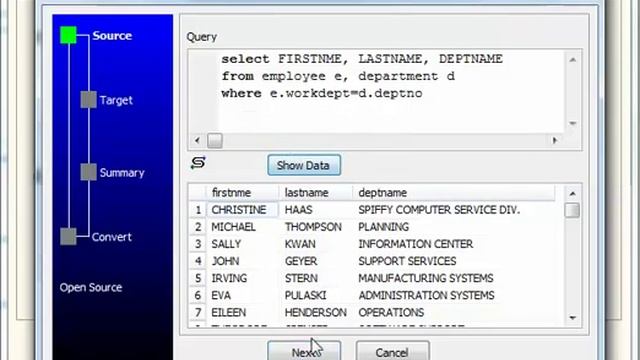Click row number 2 header
The height and width of the screenshot is (360, 640).
(x=198, y=227)
